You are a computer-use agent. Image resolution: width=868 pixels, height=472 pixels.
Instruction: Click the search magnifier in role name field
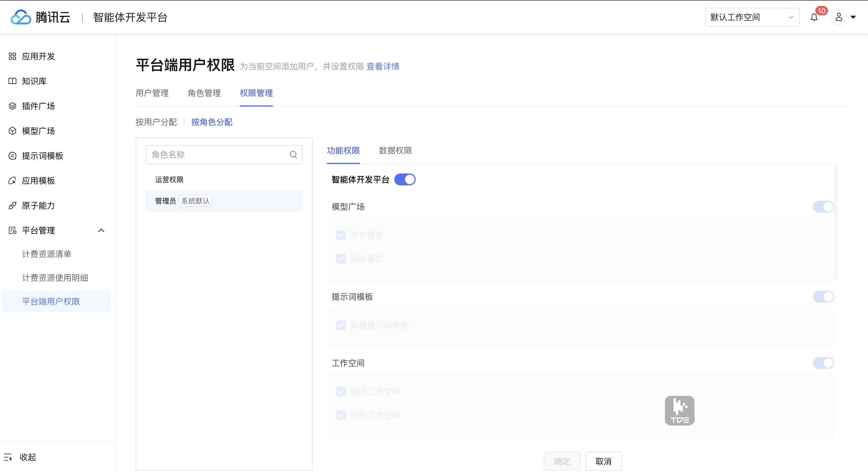293,155
